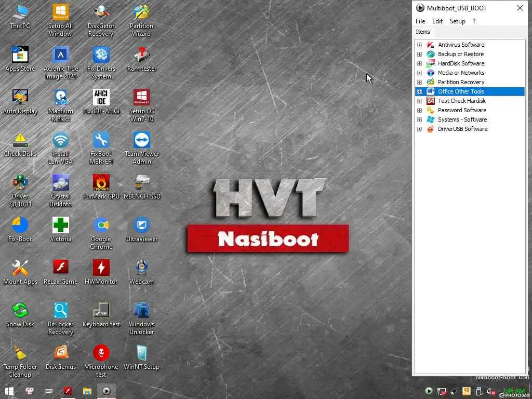The width and height of the screenshot is (532, 399).
Task: Open FurMark GPU icon
Action: [x=101, y=188]
